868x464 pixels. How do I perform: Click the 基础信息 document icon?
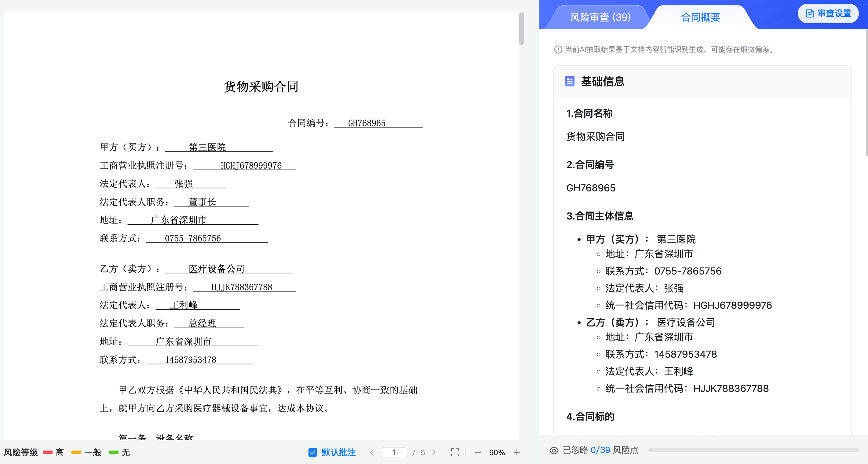pyautogui.click(x=570, y=81)
